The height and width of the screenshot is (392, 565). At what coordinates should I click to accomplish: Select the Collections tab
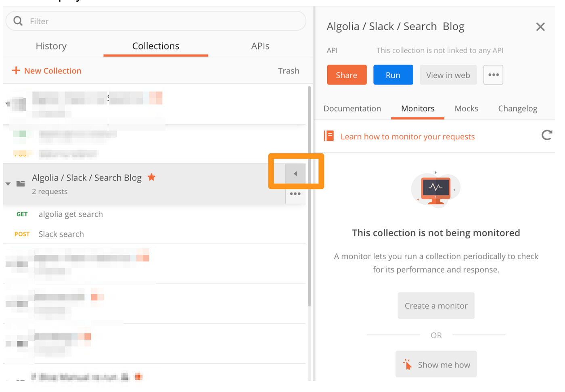[x=156, y=46]
